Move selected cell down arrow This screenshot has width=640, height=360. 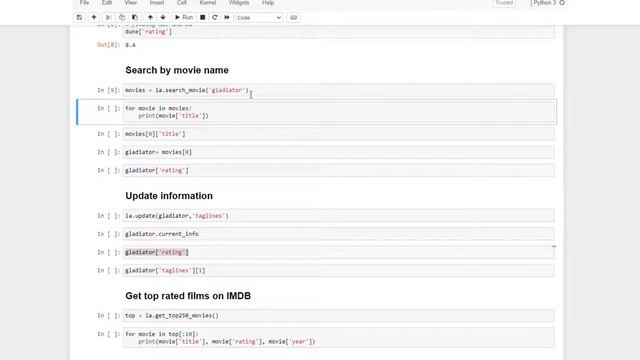pos(163,18)
